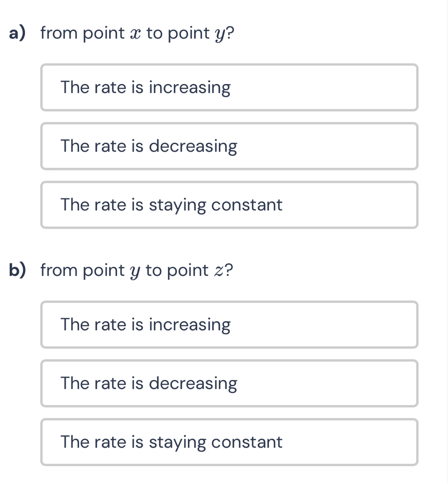Select "The rate is increasing" for part a
Screen dimensions: 448x483
click(x=229, y=88)
